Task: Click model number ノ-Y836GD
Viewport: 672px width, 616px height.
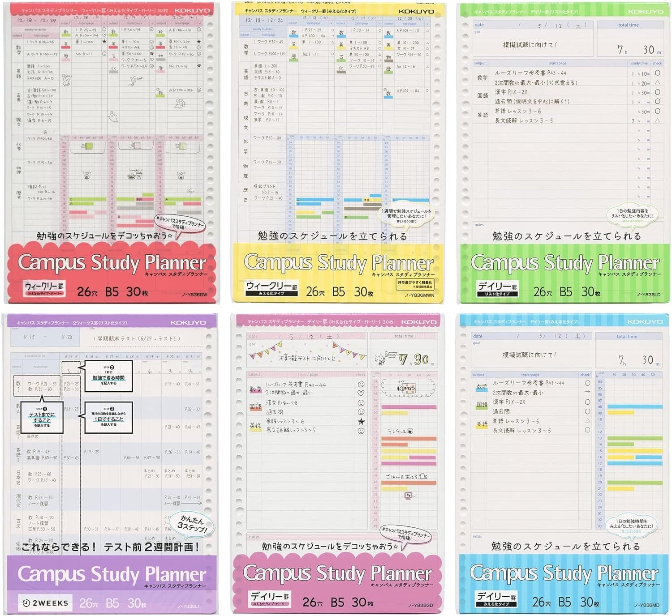Action: coord(420,606)
